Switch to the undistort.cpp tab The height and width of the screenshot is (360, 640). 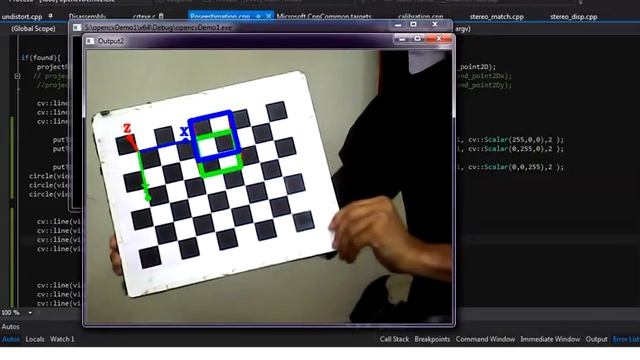pos(22,17)
